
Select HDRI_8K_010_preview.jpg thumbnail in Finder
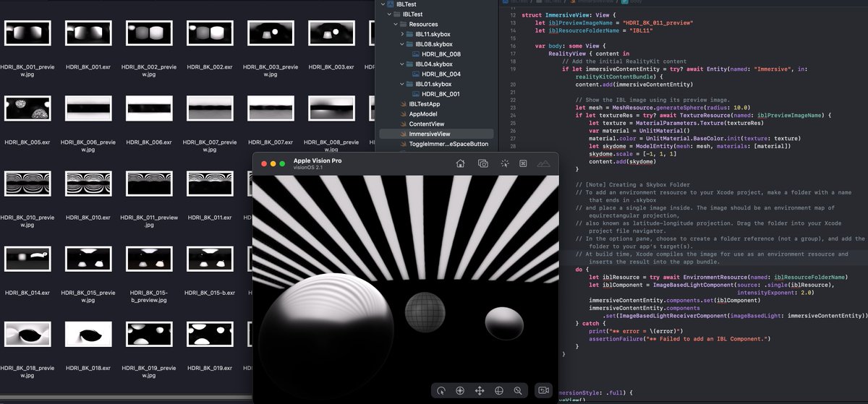pos(27,183)
